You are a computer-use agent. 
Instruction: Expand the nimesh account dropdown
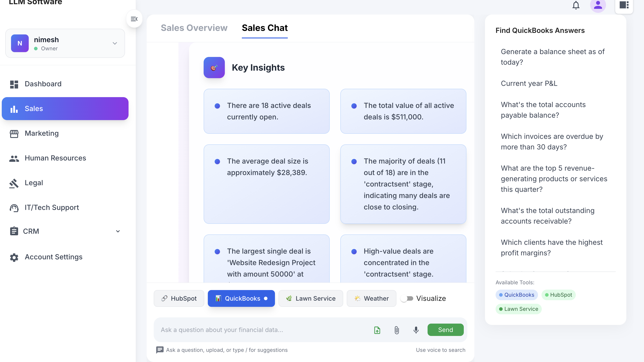115,43
